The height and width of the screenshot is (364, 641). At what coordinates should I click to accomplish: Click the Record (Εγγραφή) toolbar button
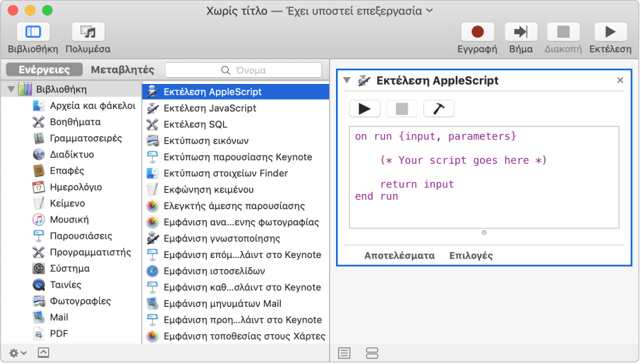point(477,32)
